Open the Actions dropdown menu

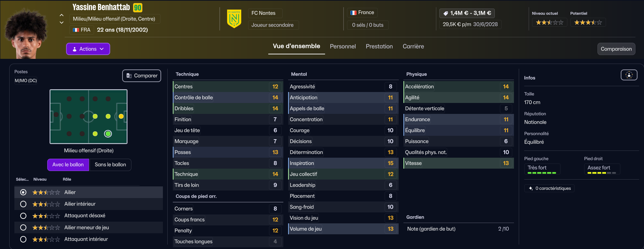88,49
